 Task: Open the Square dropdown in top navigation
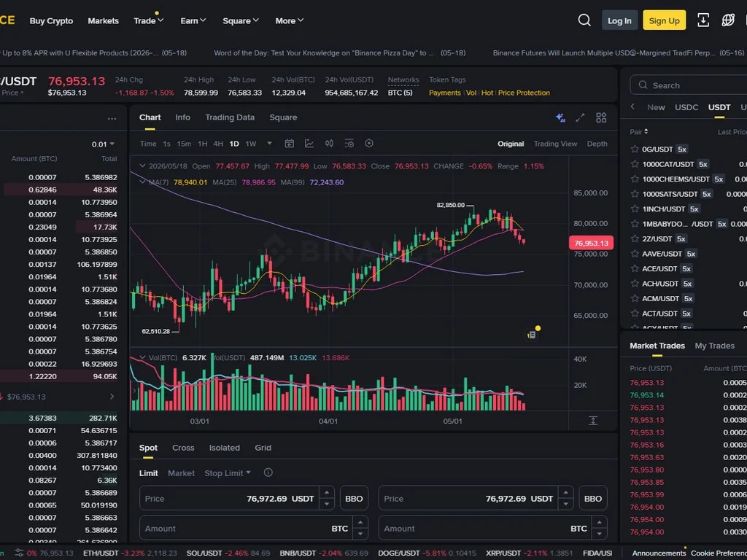coord(241,20)
